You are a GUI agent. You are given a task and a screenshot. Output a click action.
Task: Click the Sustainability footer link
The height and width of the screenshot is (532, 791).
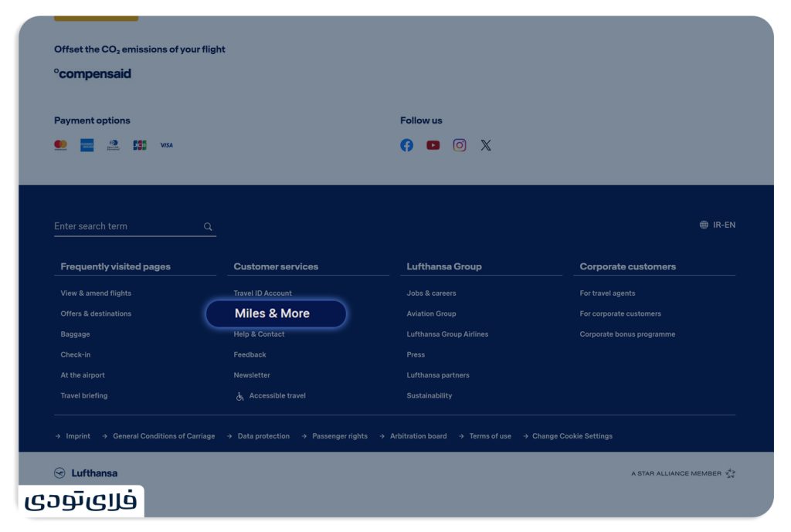429,396
